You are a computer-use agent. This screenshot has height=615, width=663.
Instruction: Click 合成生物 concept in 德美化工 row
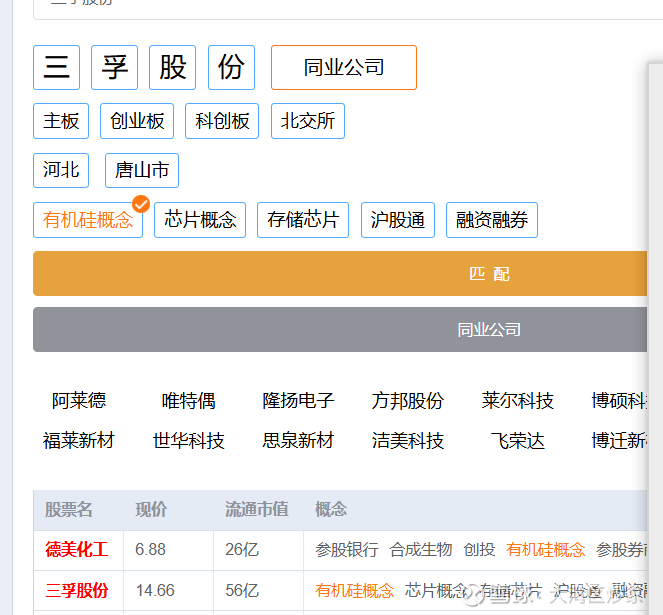coord(421,549)
